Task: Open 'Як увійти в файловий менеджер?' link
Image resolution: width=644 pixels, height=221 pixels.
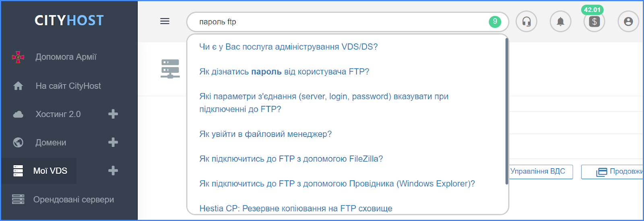Action: pos(265,134)
